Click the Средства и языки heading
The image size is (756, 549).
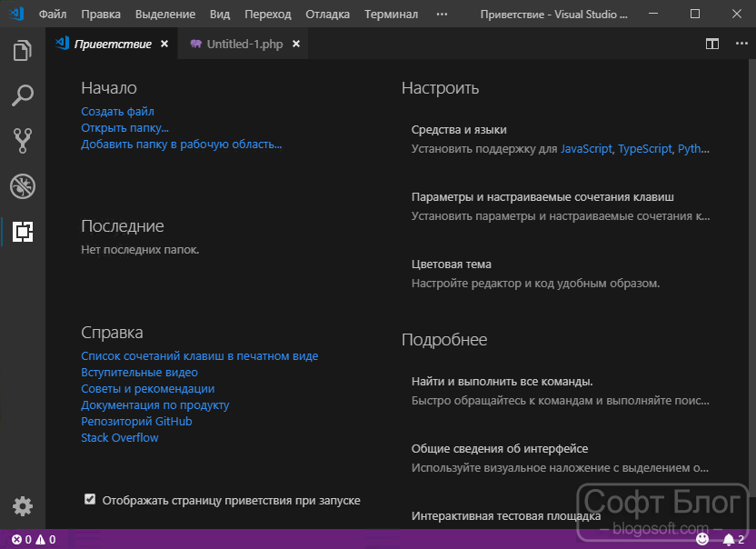coord(459,130)
